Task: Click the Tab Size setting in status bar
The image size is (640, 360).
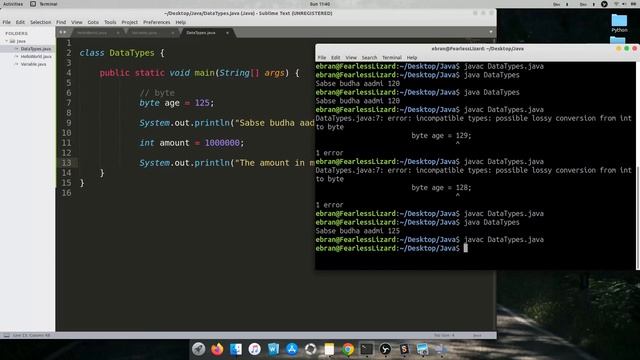Action: click(x=444, y=335)
